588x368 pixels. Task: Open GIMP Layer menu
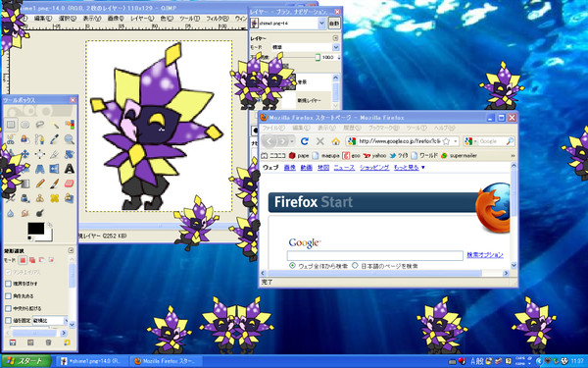(x=142, y=18)
